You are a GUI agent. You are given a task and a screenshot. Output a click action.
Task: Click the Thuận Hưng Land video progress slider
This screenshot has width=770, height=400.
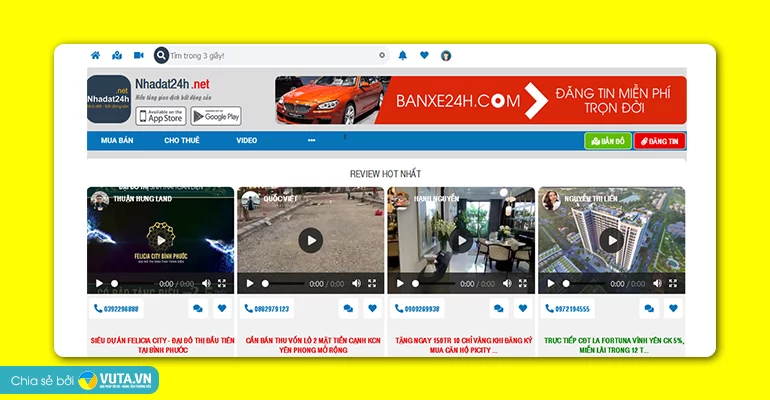133,284
